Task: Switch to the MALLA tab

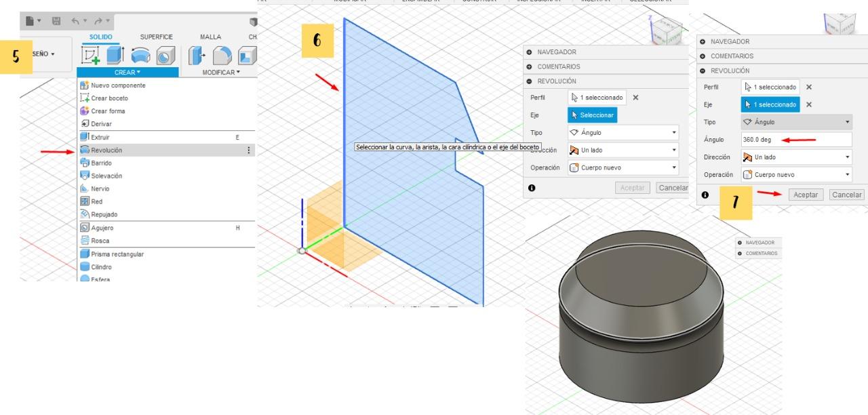Action: (x=211, y=37)
